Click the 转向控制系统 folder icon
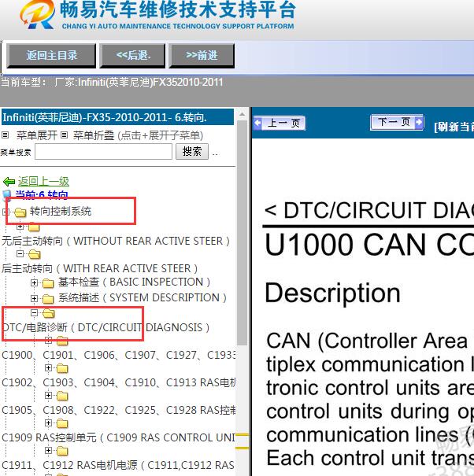 point(20,212)
